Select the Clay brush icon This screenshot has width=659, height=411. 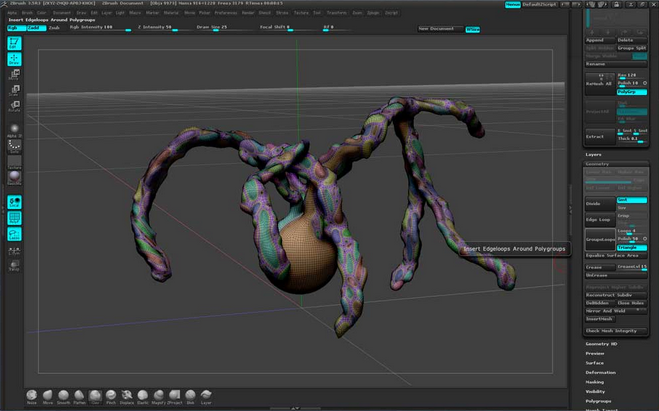coord(96,396)
